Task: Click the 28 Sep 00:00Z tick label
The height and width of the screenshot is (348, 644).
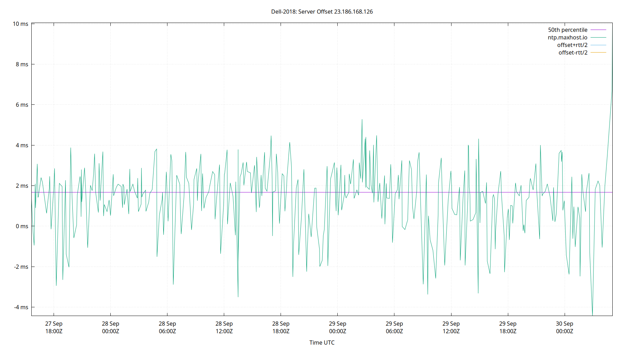Action: tap(111, 327)
